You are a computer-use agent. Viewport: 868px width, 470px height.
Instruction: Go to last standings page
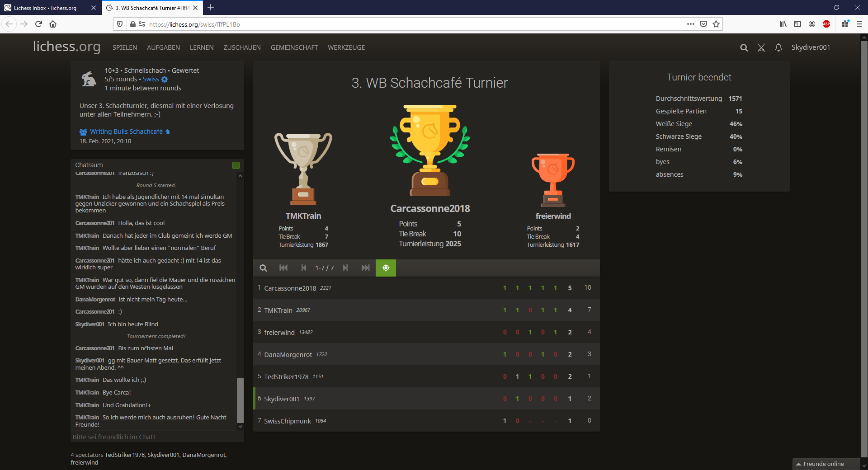pos(365,268)
